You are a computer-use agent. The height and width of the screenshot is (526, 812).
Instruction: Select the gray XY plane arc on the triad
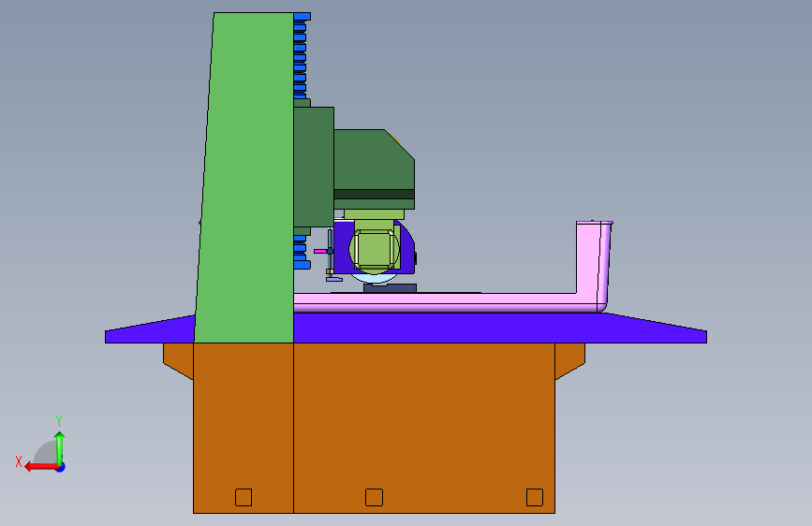(x=46, y=452)
